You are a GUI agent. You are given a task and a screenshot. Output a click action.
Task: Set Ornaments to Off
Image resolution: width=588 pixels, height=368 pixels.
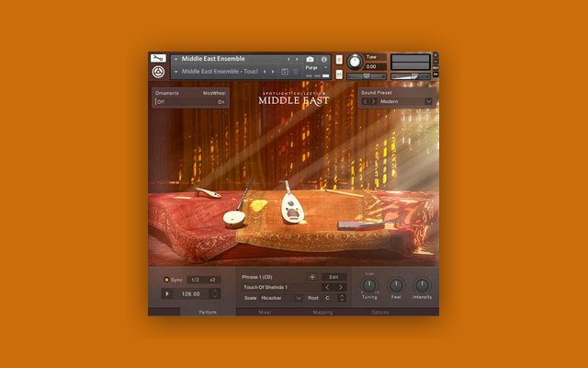161,102
